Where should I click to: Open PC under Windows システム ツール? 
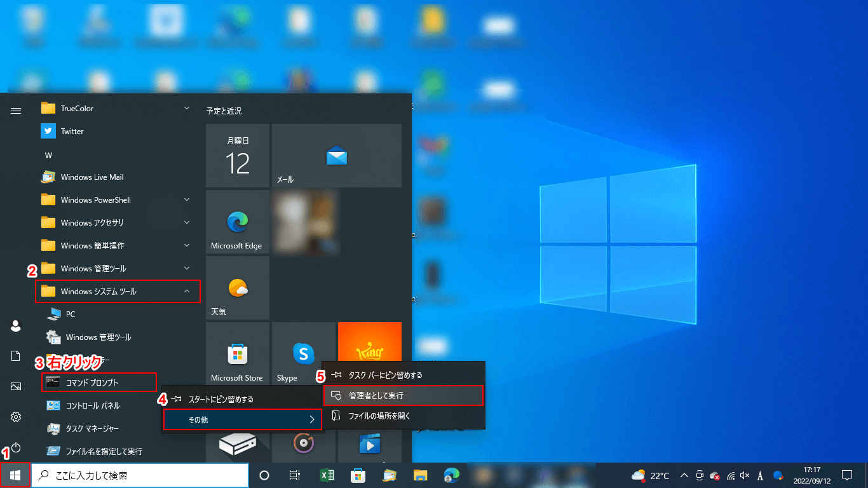pyautogui.click(x=118, y=314)
